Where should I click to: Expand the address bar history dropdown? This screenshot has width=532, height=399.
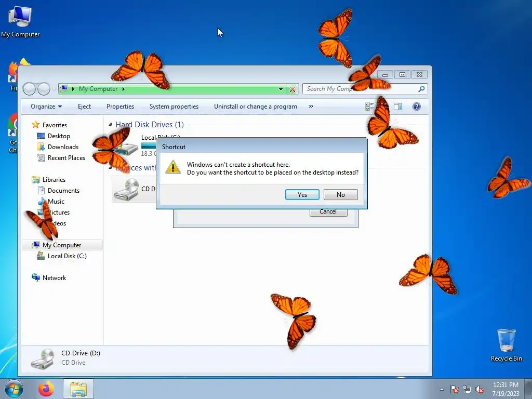[281, 89]
